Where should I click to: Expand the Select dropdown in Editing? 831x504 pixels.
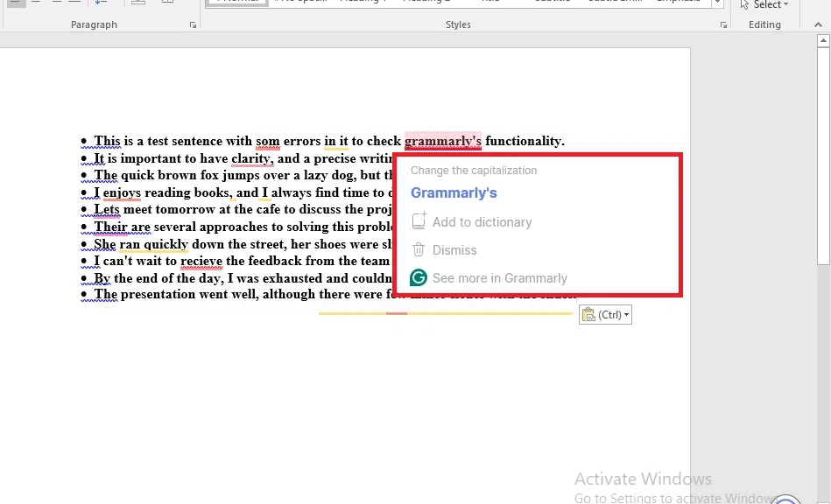click(x=764, y=4)
